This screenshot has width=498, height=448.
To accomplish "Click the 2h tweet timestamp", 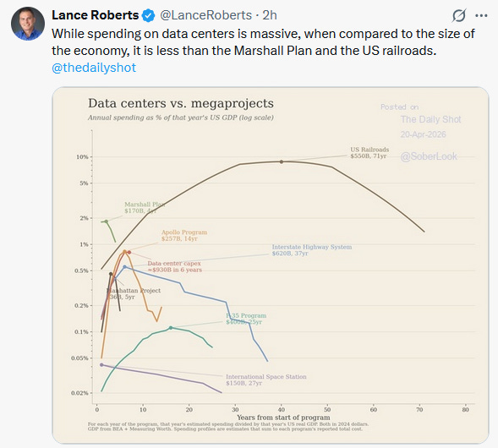I will click(270, 15).
